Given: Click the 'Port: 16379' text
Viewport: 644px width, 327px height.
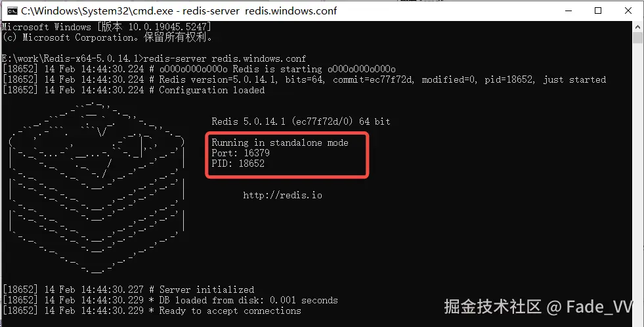Looking at the screenshot, I should 241,153.
